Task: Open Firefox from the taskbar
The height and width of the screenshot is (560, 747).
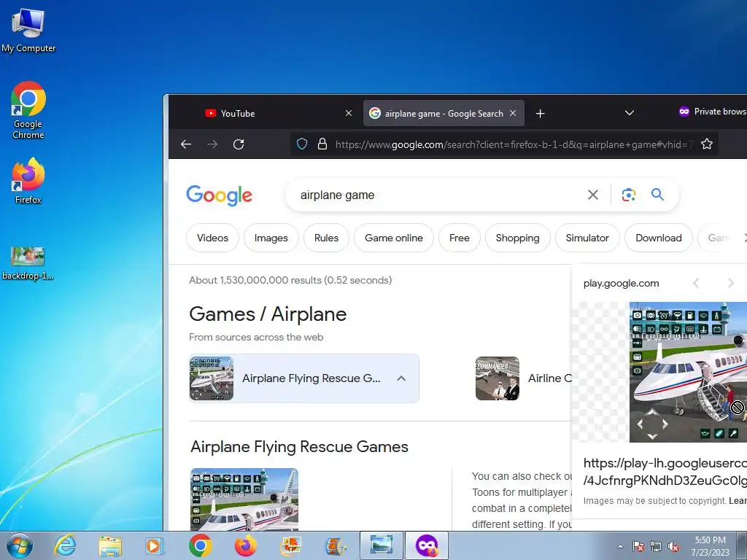Action: (245, 545)
